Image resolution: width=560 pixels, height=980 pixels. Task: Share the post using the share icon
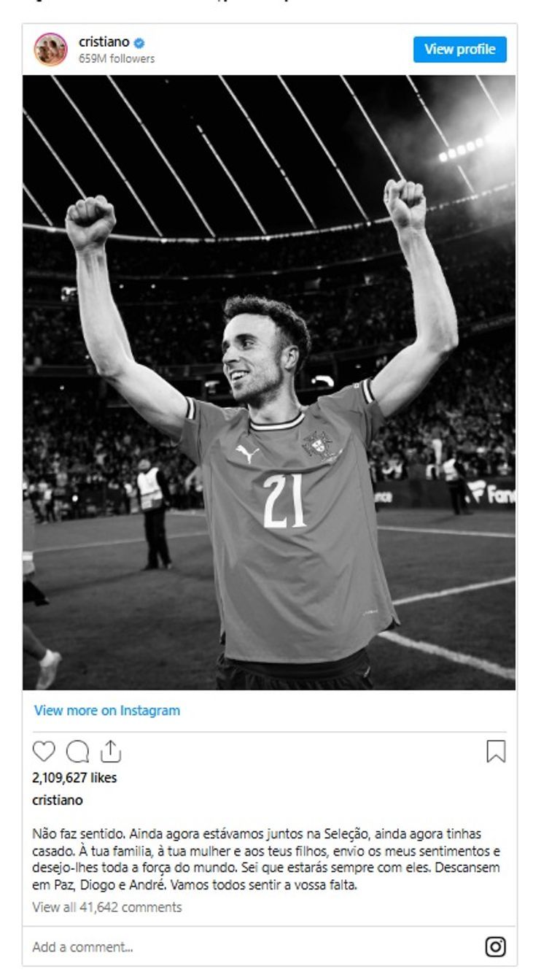[x=110, y=752]
